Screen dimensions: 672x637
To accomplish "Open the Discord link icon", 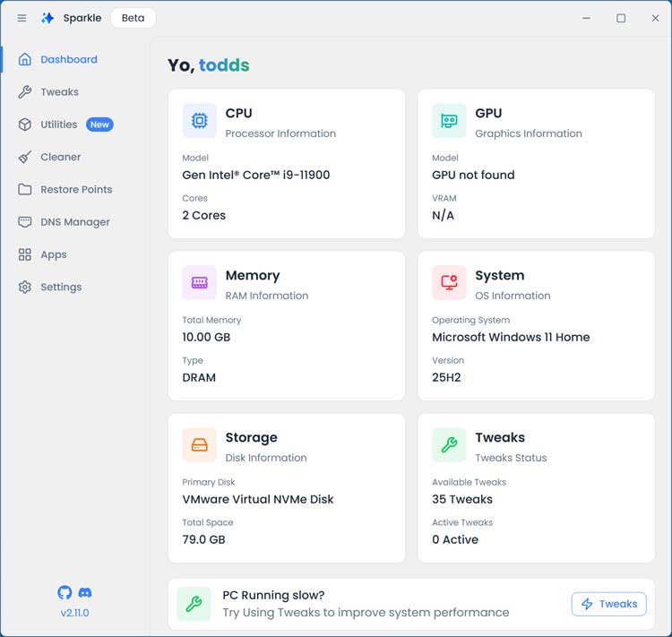I will click(x=85, y=593).
